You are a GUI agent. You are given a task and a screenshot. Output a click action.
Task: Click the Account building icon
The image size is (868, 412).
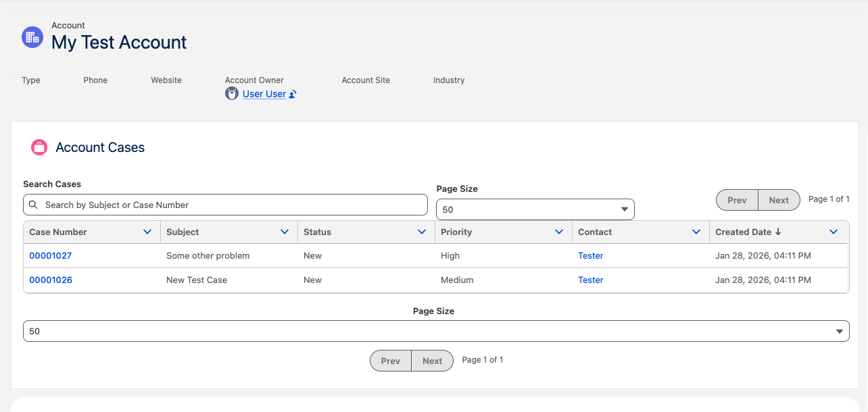click(32, 37)
